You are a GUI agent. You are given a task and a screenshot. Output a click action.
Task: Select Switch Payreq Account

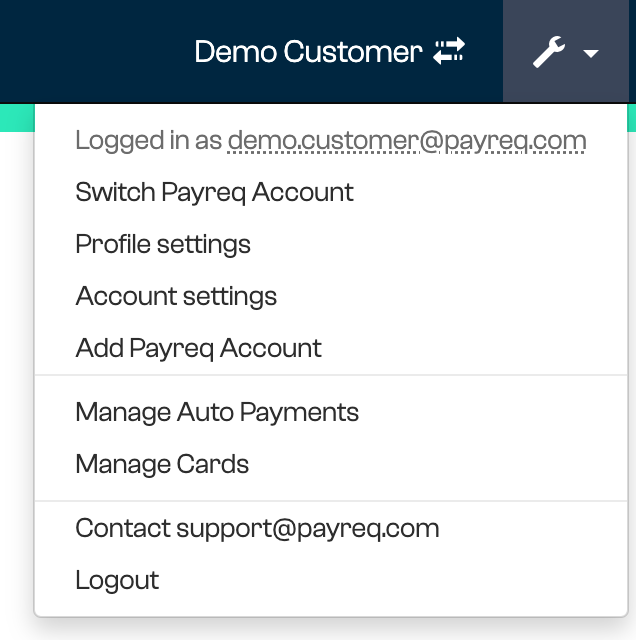(x=214, y=192)
